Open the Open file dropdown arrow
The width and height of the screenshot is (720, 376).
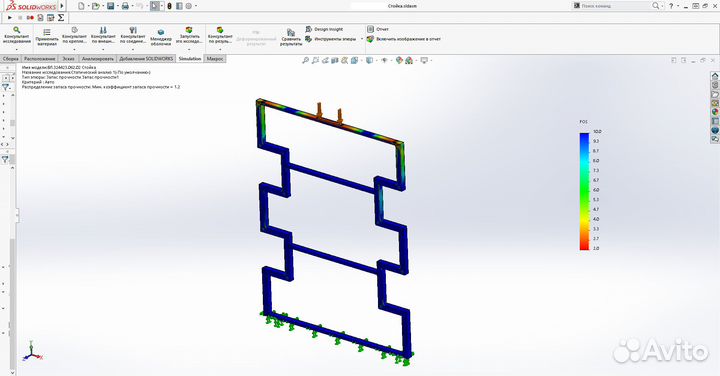102,6
